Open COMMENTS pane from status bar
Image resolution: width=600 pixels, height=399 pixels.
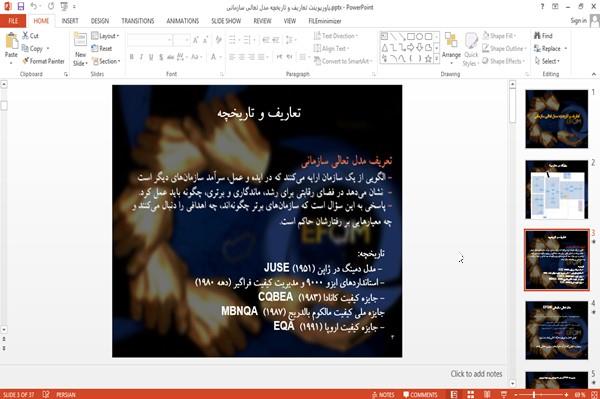420,394
